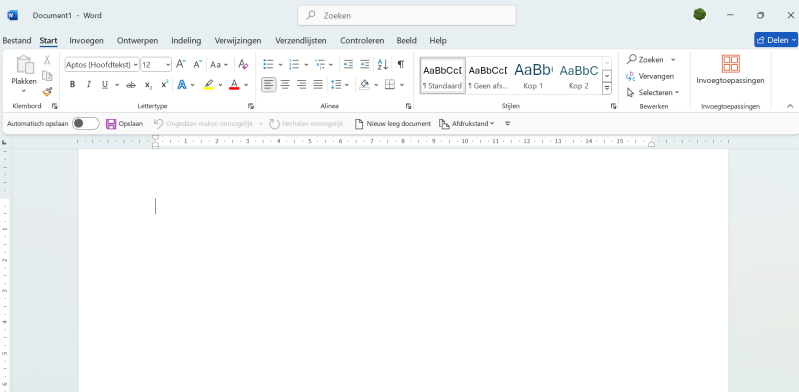Image resolution: width=799 pixels, height=392 pixels.
Task: Apply superscript formatting
Action: point(164,85)
